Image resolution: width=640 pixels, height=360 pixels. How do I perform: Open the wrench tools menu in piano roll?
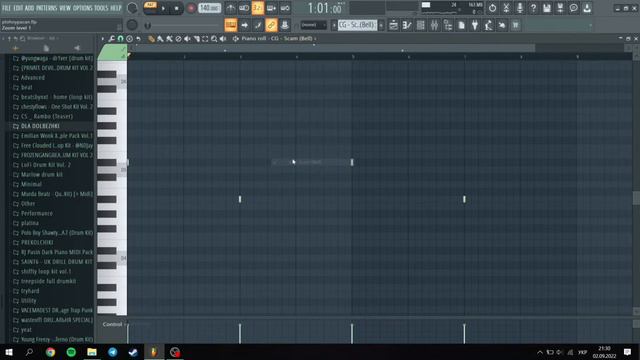[111, 38]
